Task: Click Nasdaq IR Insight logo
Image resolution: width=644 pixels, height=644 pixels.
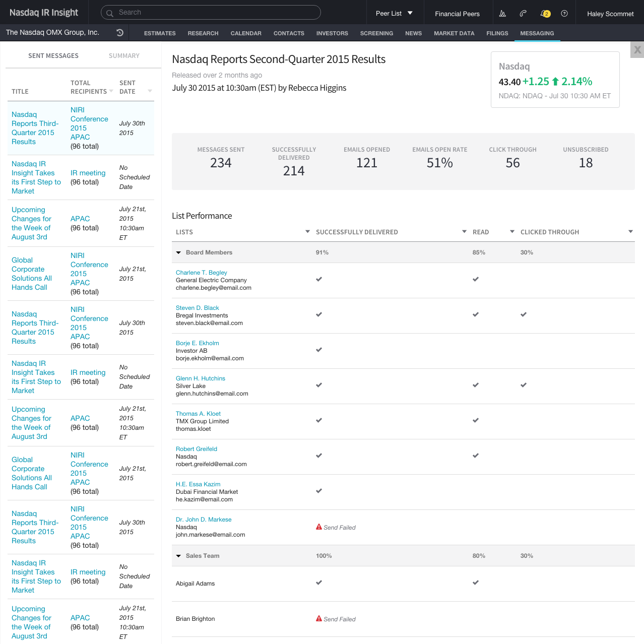Action: pyautogui.click(x=44, y=13)
